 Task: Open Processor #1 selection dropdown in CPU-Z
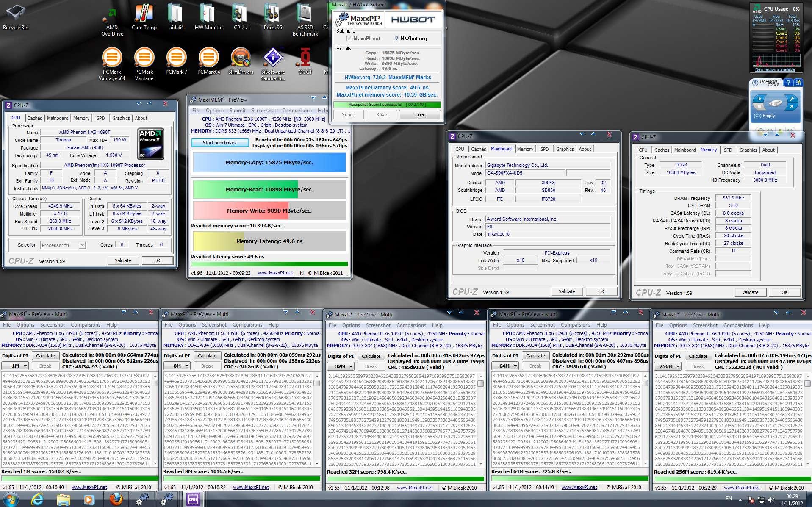click(x=63, y=245)
